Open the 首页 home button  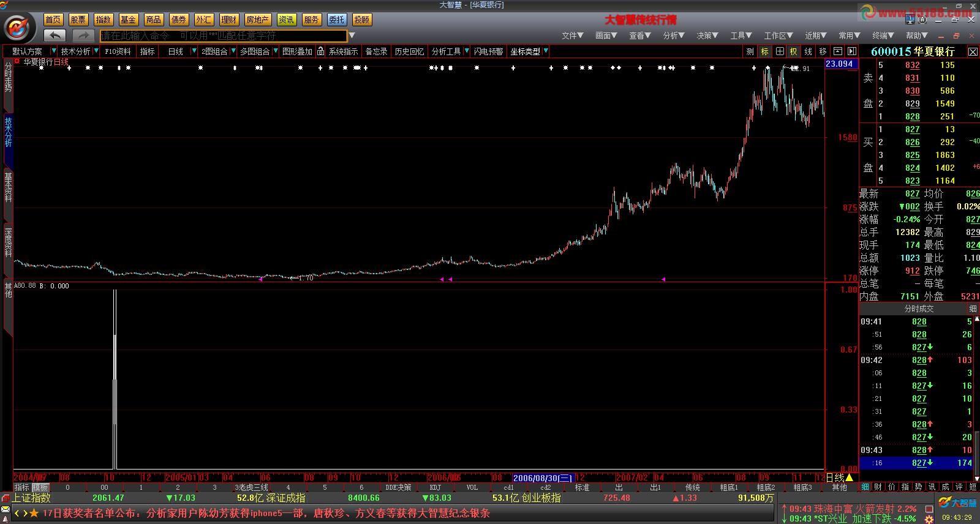coord(53,20)
